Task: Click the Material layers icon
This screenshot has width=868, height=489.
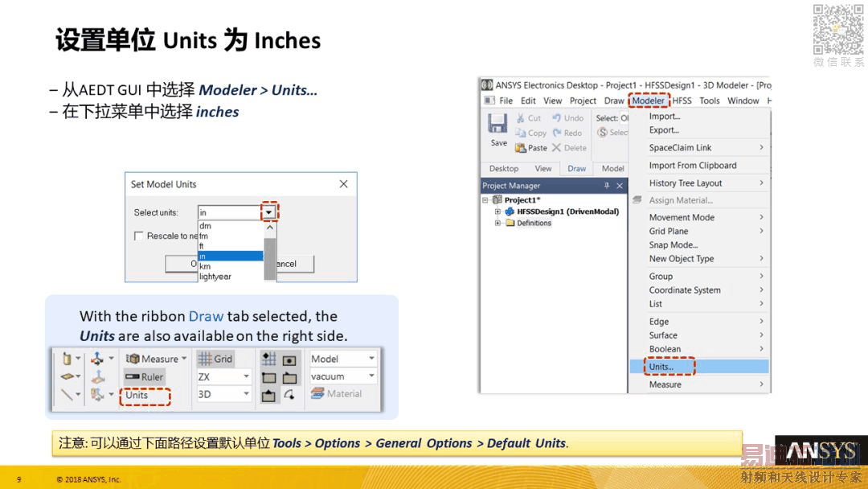Action: [317, 393]
